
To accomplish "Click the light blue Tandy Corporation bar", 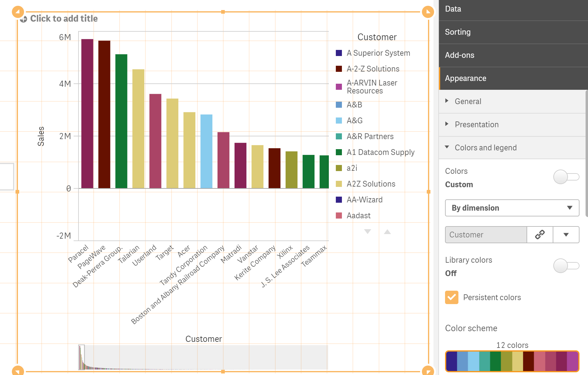I will [x=206, y=151].
